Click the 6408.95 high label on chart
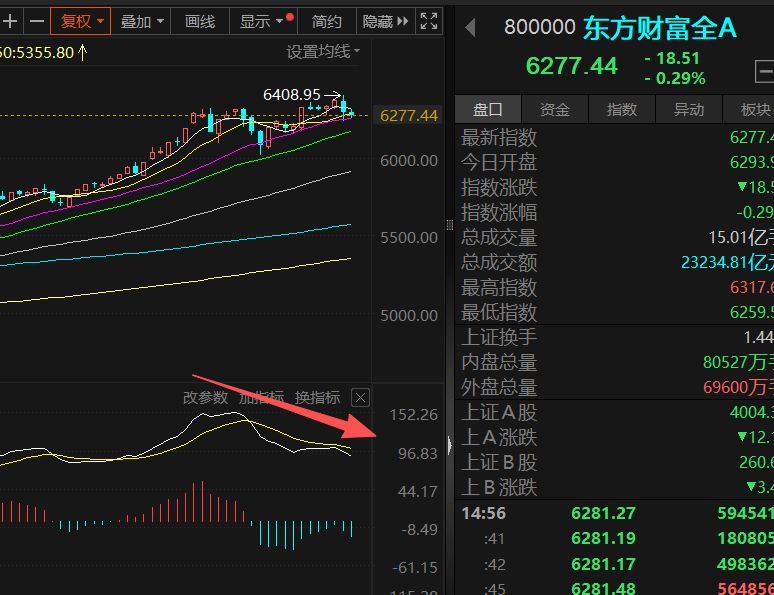This screenshot has height=595, width=774. tap(292, 94)
